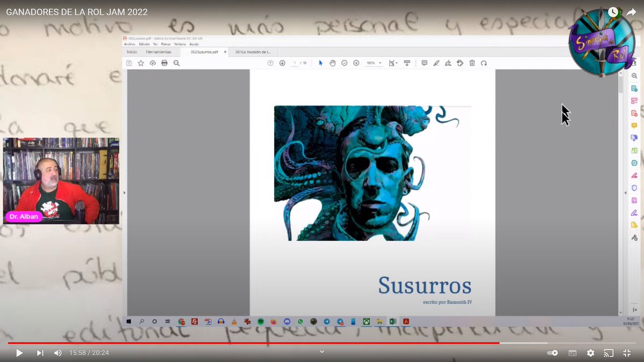The image size is (644, 362).
Task: Add a comment note
Action: [x=424, y=63]
